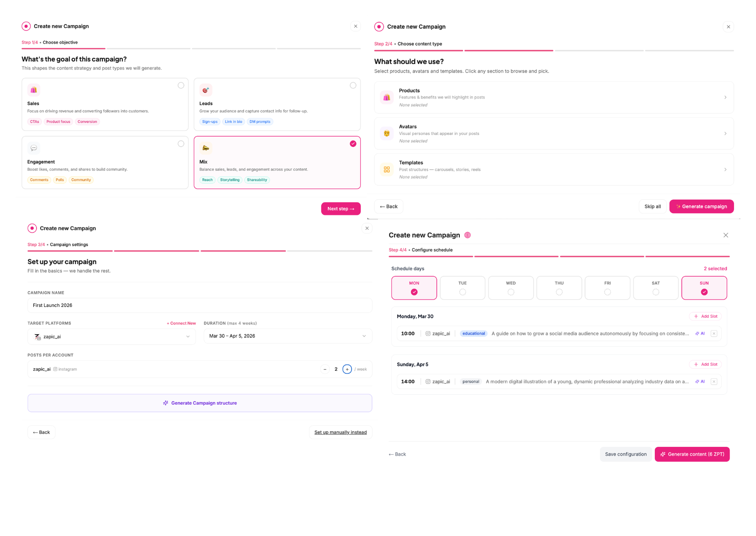756x536 pixels.
Task: Click the Sales shopping bags icon
Action: click(x=34, y=90)
